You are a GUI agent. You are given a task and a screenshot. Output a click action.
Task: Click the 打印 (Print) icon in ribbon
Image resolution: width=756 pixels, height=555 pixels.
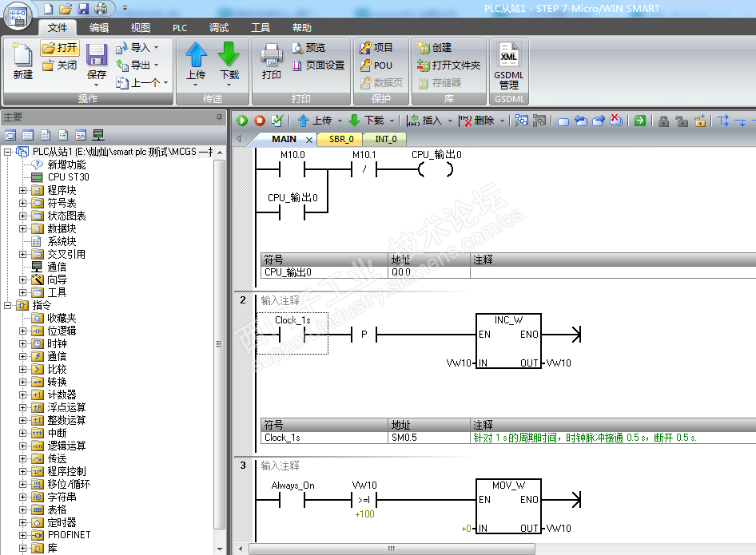coord(272,61)
